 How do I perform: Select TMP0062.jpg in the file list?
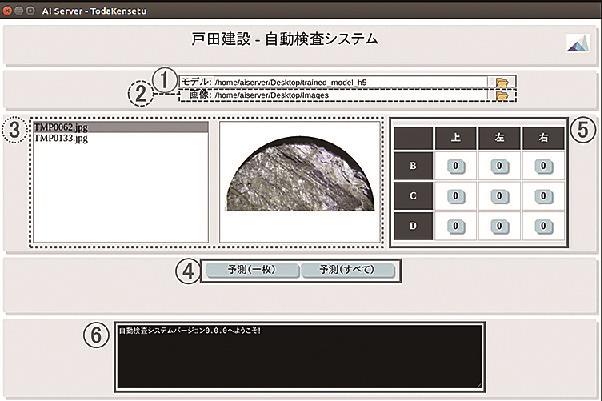(121, 127)
